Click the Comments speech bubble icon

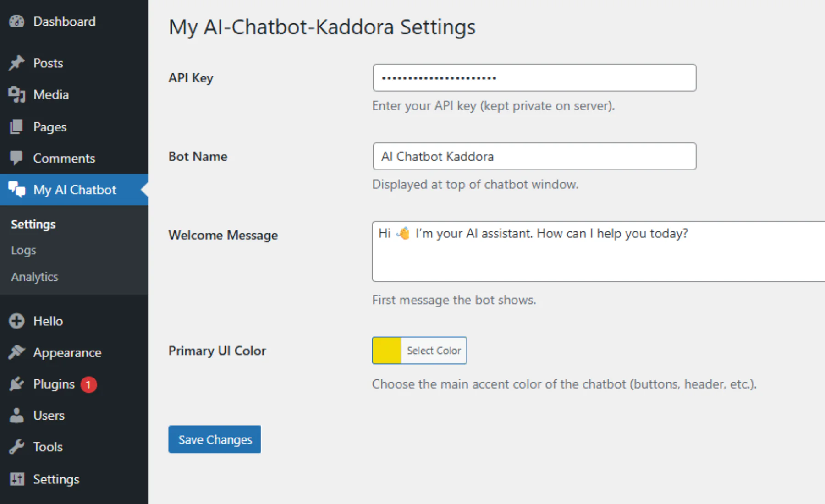click(x=17, y=158)
